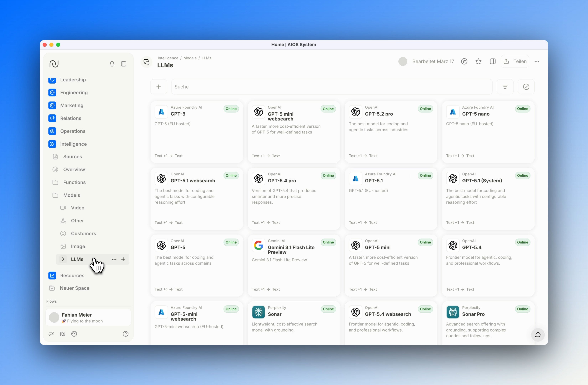Open the GPT-5.2 pro card
This screenshot has height=385, width=588.
click(391, 132)
